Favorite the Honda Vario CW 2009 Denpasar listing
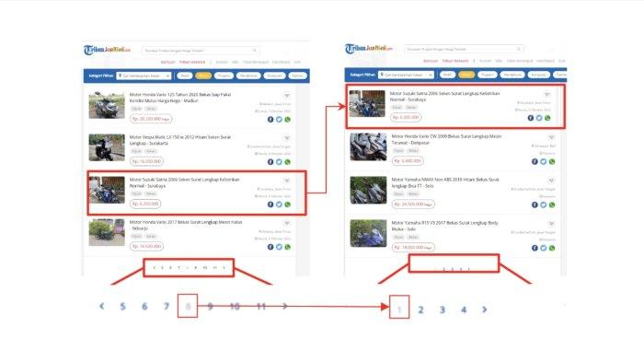The image size is (644, 362). [x=552, y=137]
